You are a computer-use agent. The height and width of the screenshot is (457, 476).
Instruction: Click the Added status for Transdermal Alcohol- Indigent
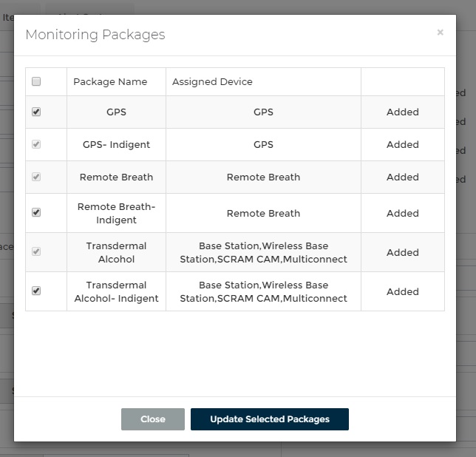click(x=402, y=291)
